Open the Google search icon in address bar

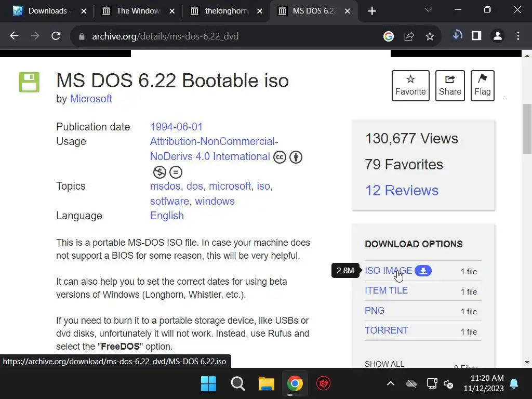click(x=389, y=36)
